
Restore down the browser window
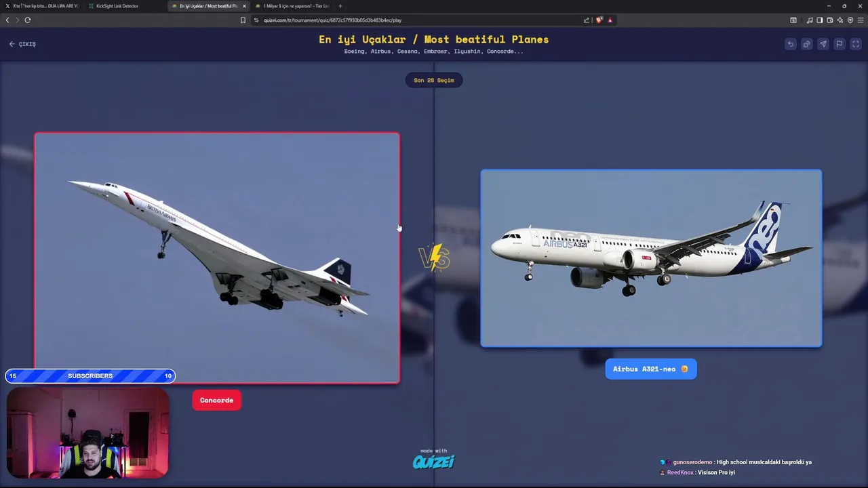click(844, 6)
